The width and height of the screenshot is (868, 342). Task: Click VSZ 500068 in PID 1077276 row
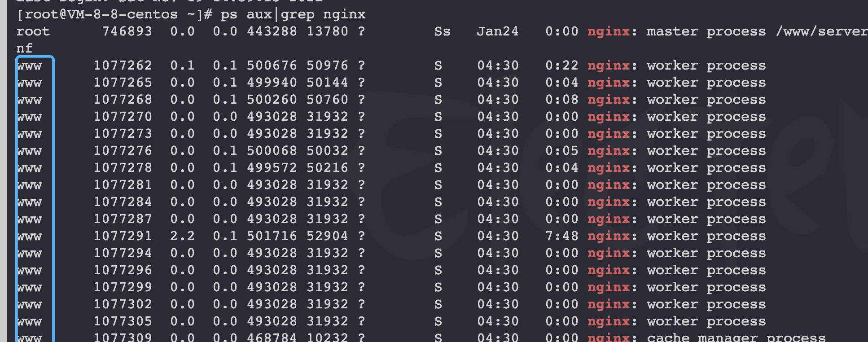click(272, 151)
